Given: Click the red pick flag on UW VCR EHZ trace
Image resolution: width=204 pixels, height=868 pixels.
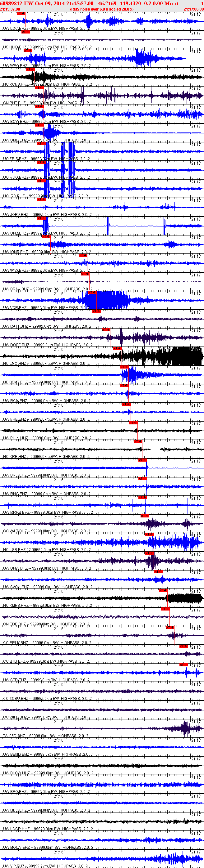Looking at the screenshot, I should [x=92, y=293].
